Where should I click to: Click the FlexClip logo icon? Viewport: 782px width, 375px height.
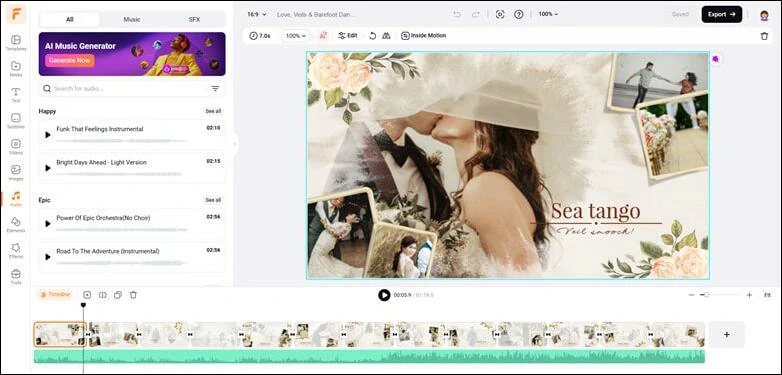(x=16, y=14)
